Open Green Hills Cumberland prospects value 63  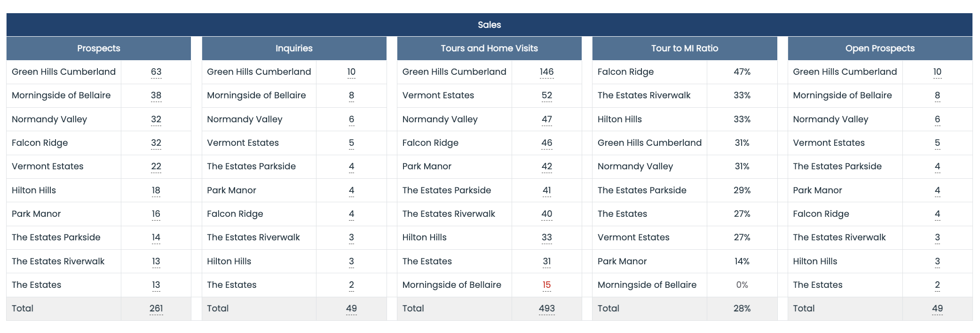(156, 72)
